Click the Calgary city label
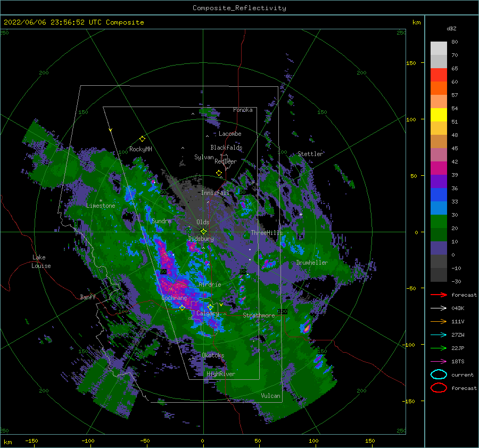The image size is (479, 448). [208, 313]
